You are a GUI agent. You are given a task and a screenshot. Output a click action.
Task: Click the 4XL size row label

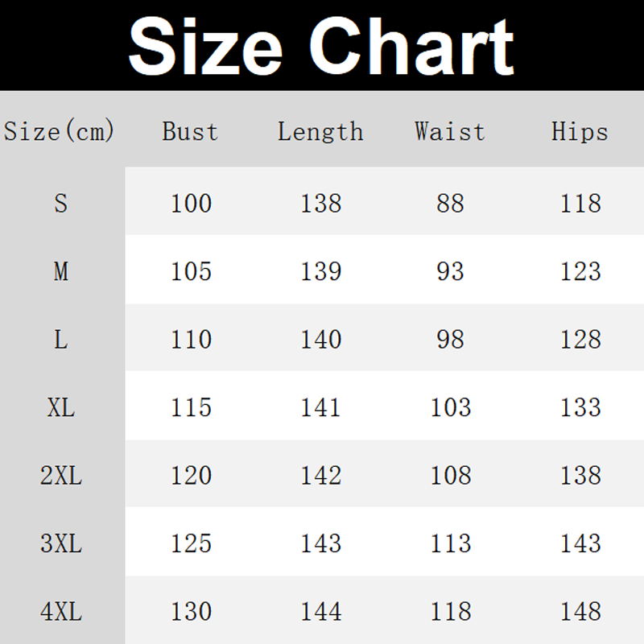tap(61, 612)
